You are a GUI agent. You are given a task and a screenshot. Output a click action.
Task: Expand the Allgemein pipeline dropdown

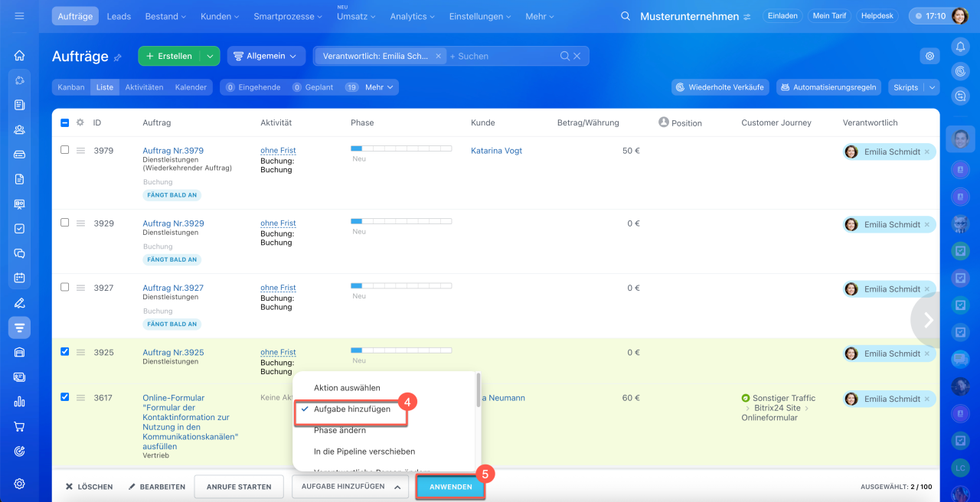pyautogui.click(x=264, y=56)
